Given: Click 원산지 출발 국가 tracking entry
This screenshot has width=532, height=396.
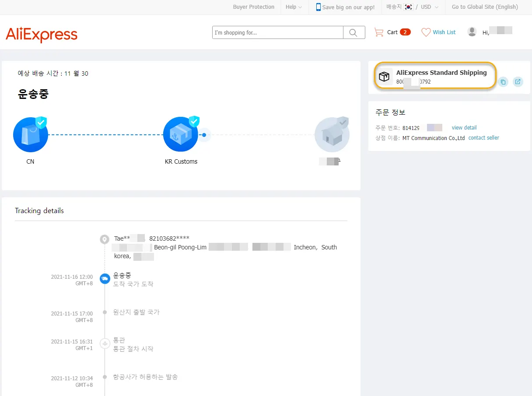Looking at the screenshot, I should (x=136, y=312).
